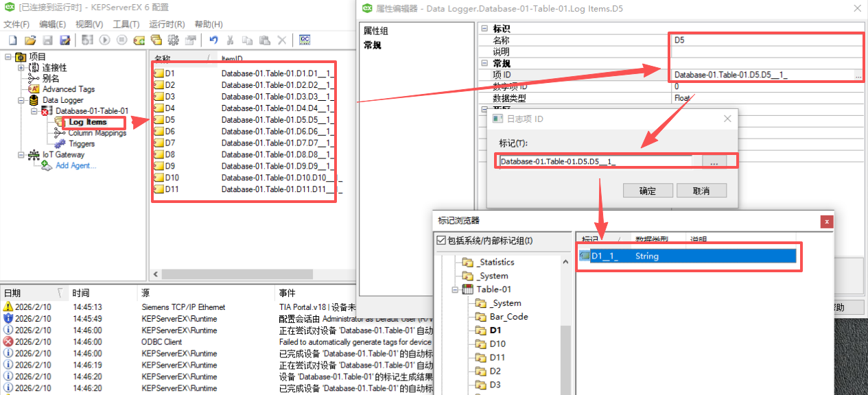Click the circular stop toolbar icon

click(121, 40)
